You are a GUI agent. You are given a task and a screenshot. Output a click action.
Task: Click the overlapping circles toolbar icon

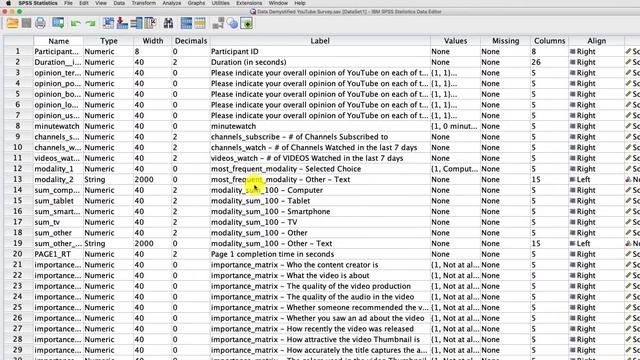(233, 23)
